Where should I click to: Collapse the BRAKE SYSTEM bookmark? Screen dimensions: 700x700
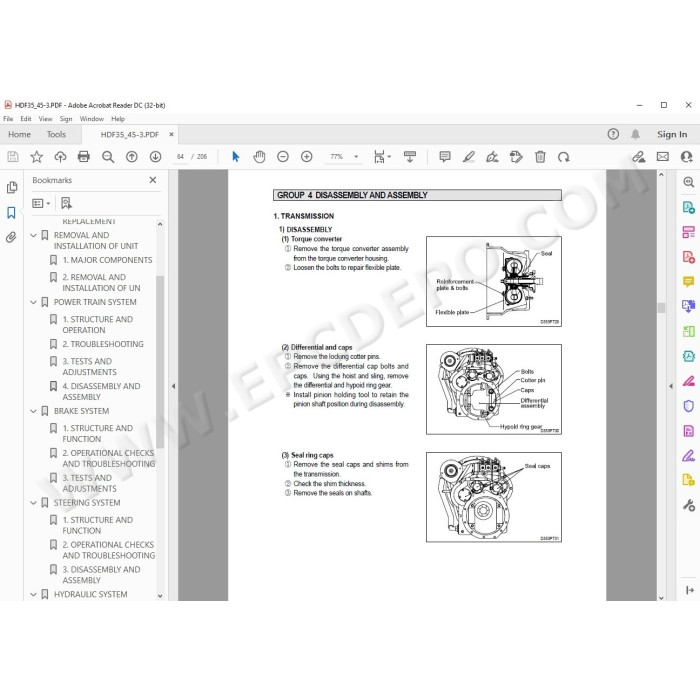coord(33,411)
